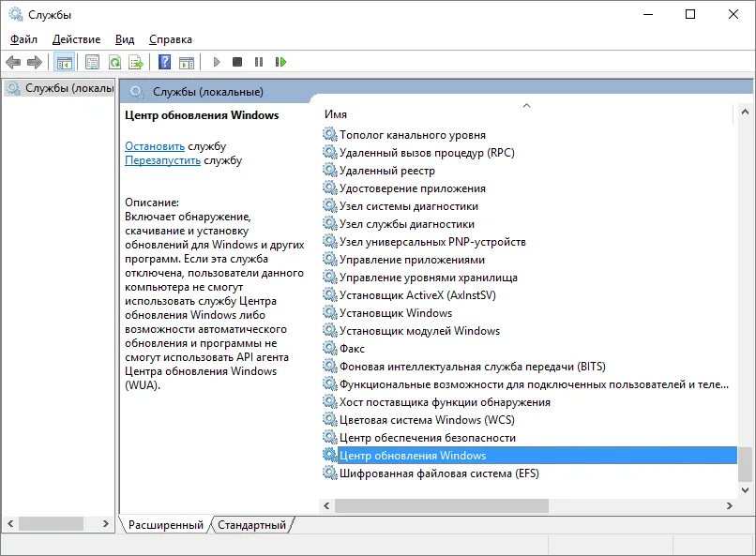
Task: Click the Export list toolbar icon
Action: tap(136, 62)
